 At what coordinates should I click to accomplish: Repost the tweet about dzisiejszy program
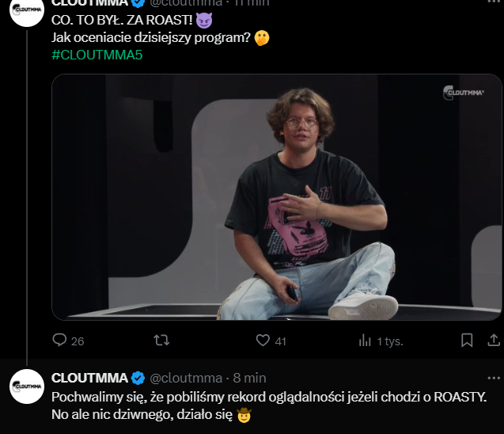pyautogui.click(x=161, y=341)
